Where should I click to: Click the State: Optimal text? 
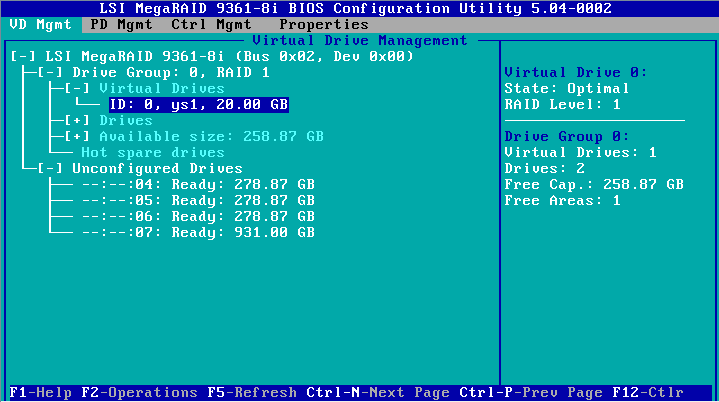567,88
